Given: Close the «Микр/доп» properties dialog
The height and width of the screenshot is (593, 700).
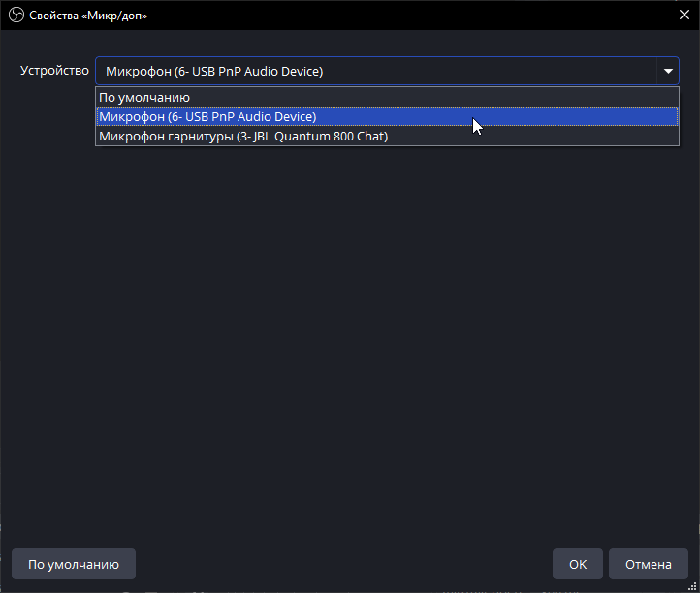Looking at the screenshot, I should pyautogui.click(x=682, y=16).
